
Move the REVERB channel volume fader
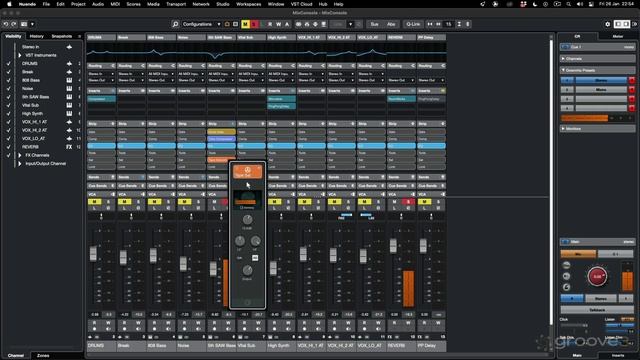pos(393,246)
